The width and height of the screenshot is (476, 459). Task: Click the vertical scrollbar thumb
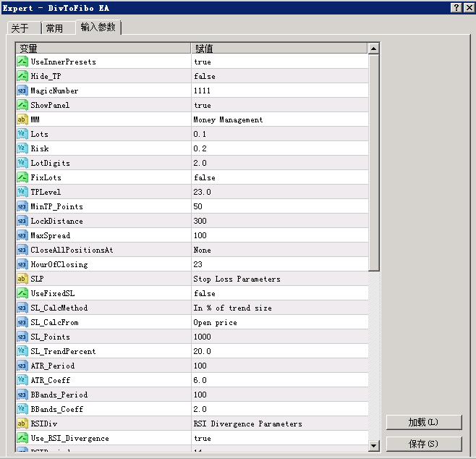tap(374, 162)
